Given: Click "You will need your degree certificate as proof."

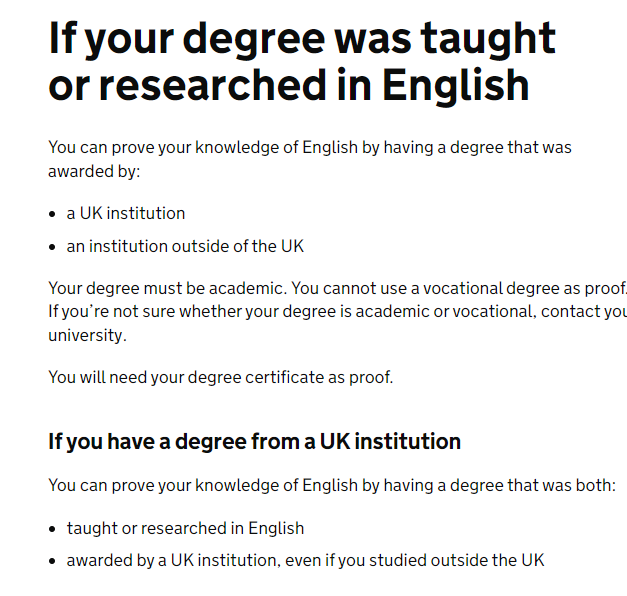Looking at the screenshot, I should pos(221,377).
